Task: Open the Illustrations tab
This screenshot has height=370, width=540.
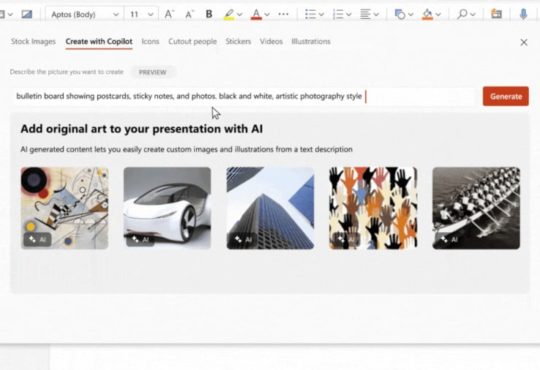Action: coord(311,42)
